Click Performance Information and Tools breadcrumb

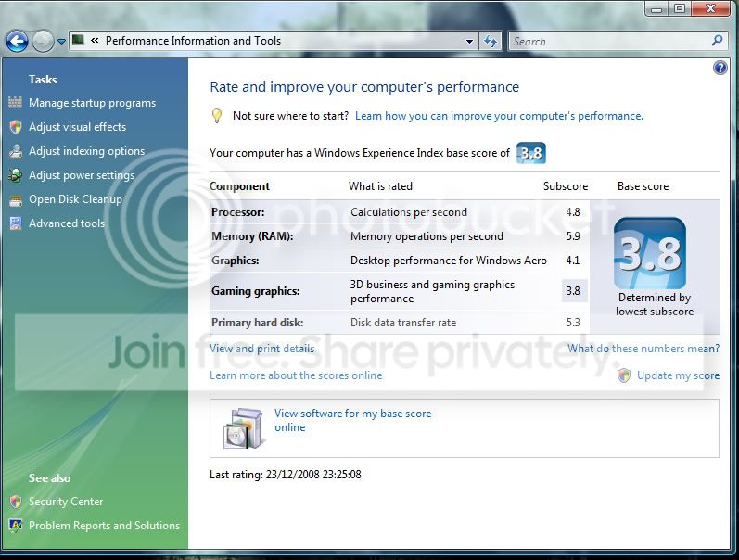click(193, 41)
